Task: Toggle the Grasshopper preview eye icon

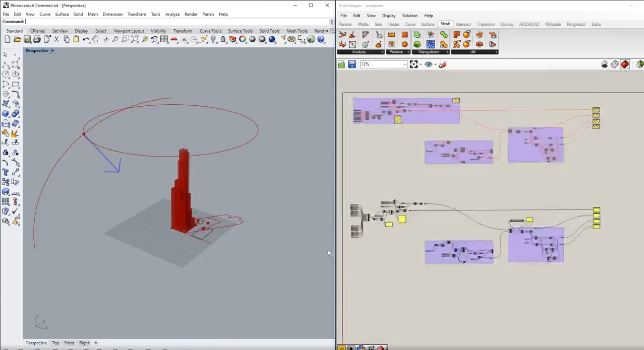Action: click(x=428, y=64)
